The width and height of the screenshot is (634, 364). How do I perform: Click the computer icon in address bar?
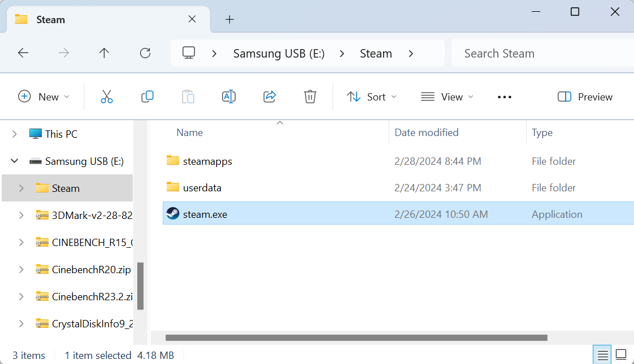pyautogui.click(x=189, y=53)
